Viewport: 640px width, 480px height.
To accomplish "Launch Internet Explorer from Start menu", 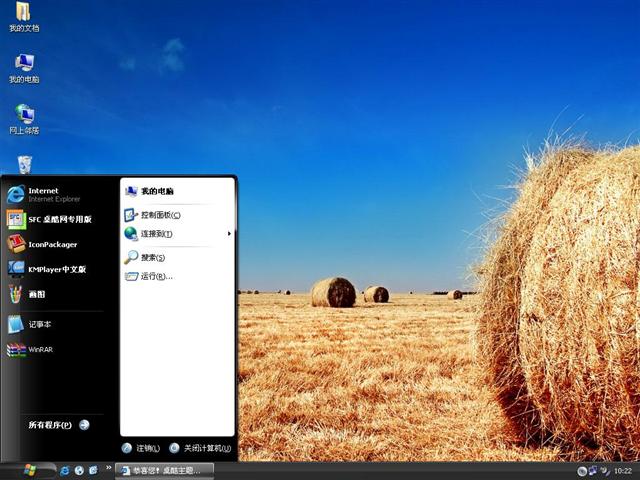I will click(x=53, y=195).
